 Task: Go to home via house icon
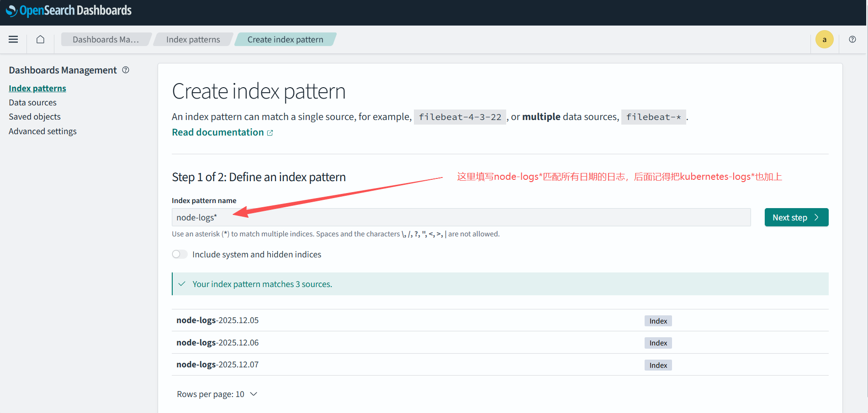pyautogui.click(x=40, y=39)
